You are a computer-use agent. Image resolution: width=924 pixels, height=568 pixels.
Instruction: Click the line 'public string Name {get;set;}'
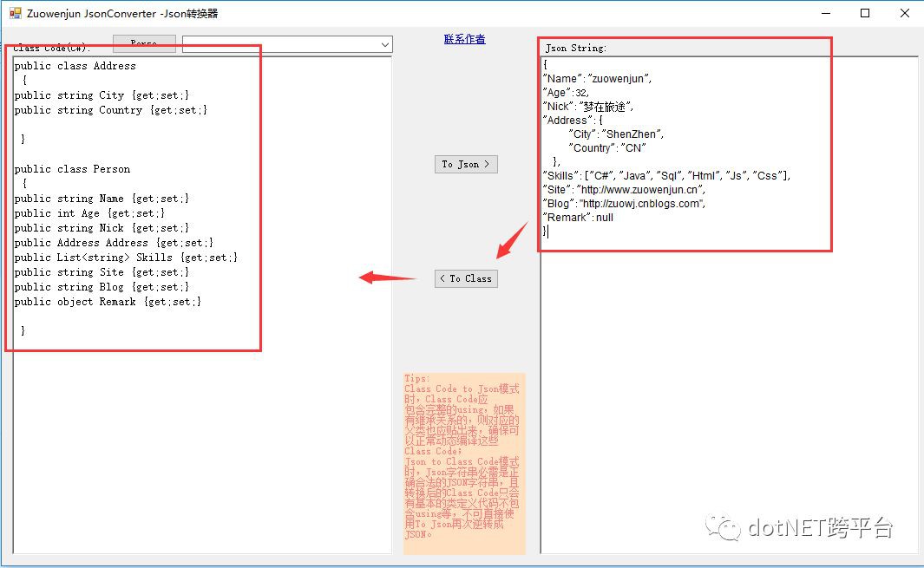(x=102, y=199)
